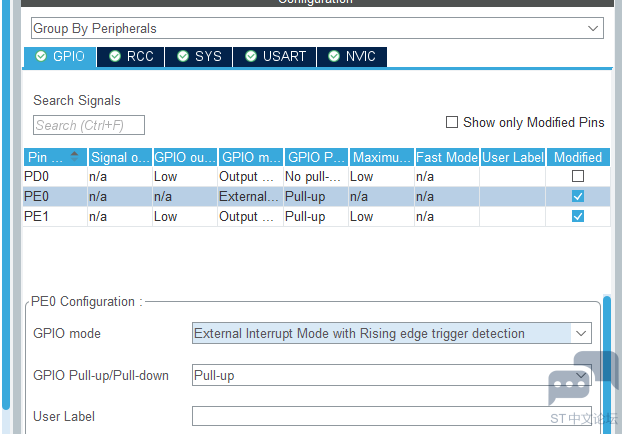Enable Show only Modified Pins checkbox
Viewport: 627px width, 434px height.
pyautogui.click(x=452, y=122)
